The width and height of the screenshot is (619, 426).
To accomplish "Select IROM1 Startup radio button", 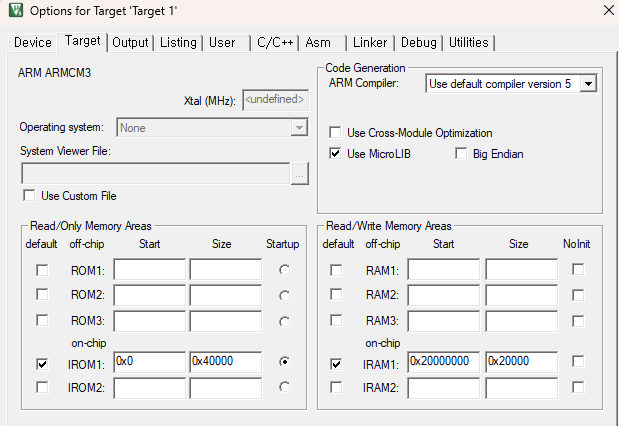I will 284,361.
